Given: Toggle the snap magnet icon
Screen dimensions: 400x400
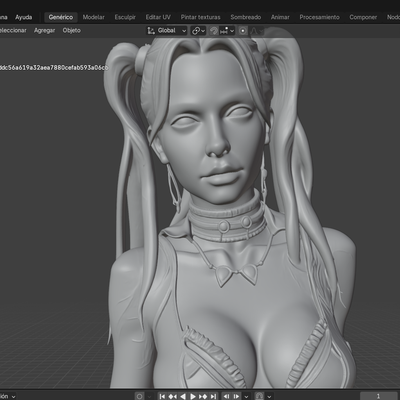Looking at the screenshot, I should (214, 31).
